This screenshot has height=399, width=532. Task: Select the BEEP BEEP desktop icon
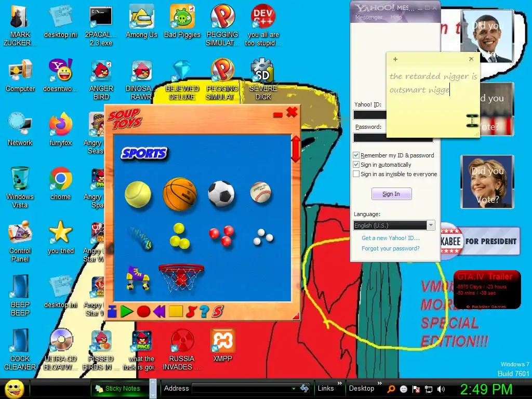click(x=20, y=296)
